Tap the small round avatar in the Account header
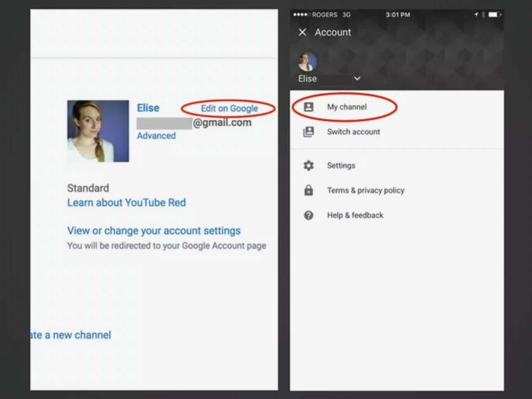The width and height of the screenshot is (532, 399). [307, 62]
